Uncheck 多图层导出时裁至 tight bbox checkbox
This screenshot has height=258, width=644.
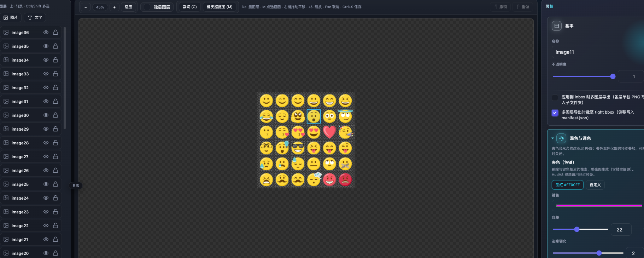click(x=555, y=113)
